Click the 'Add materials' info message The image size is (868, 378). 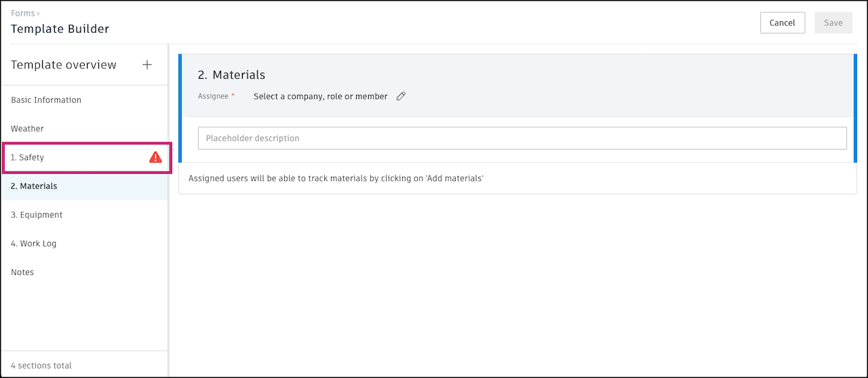click(336, 179)
